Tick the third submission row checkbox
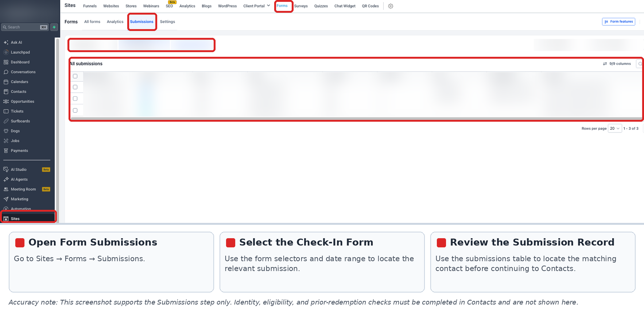This screenshot has width=644, height=314. click(75, 110)
